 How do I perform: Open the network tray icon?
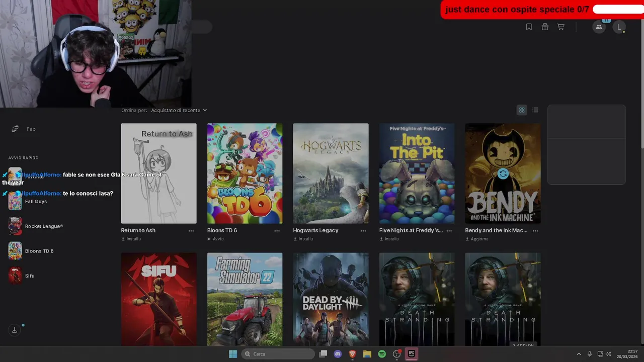coord(600,354)
